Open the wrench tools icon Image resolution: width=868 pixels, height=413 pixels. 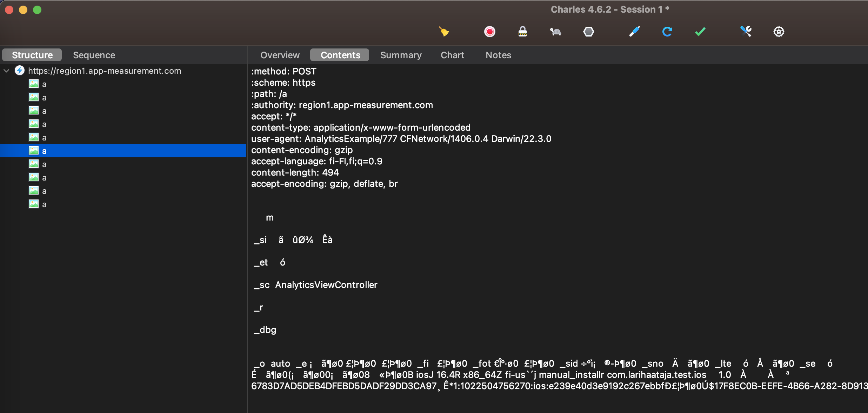click(x=746, y=32)
